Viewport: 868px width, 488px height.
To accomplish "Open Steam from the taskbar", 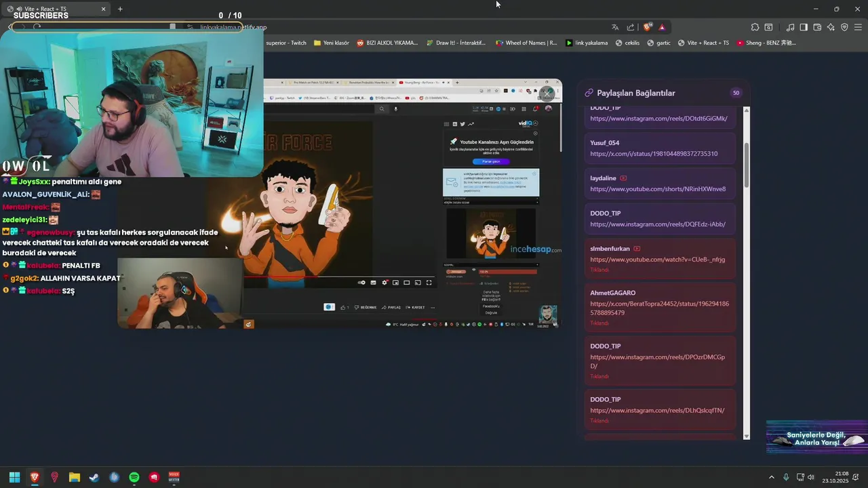I will (x=94, y=477).
